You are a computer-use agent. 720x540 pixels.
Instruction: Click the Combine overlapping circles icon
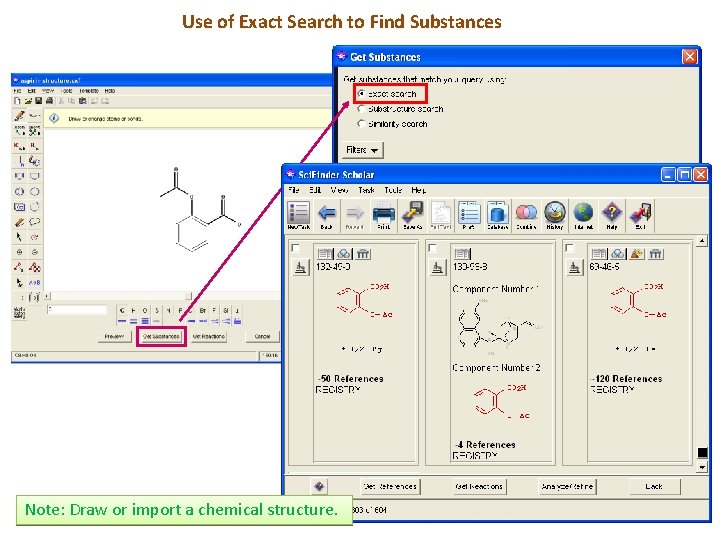click(526, 215)
